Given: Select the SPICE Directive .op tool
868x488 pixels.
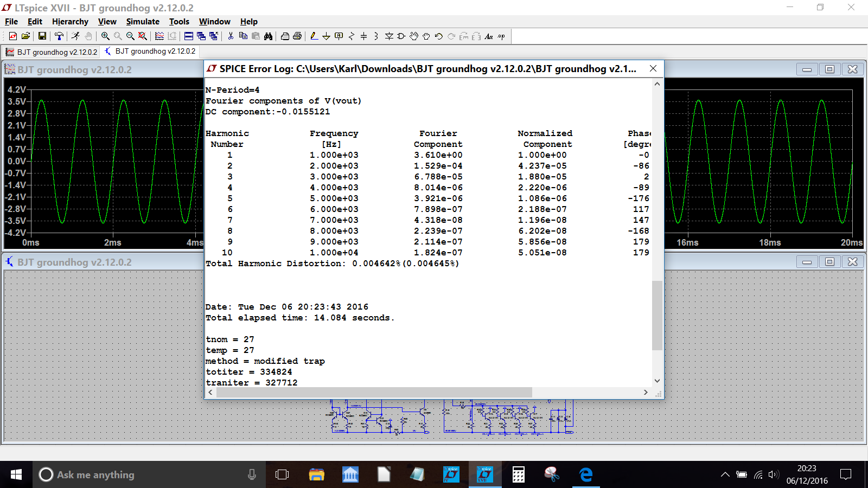Looking at the screenshot, I should [x=501, y=36].
